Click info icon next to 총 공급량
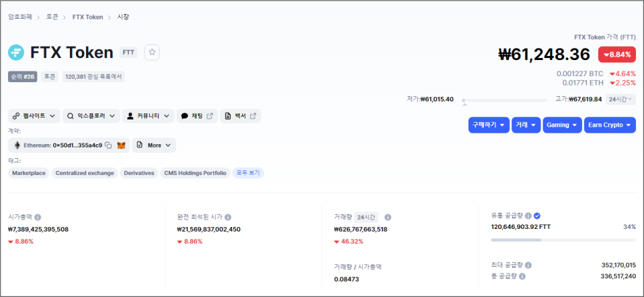This screenshot has height=297, width=644. coord(522,276)
